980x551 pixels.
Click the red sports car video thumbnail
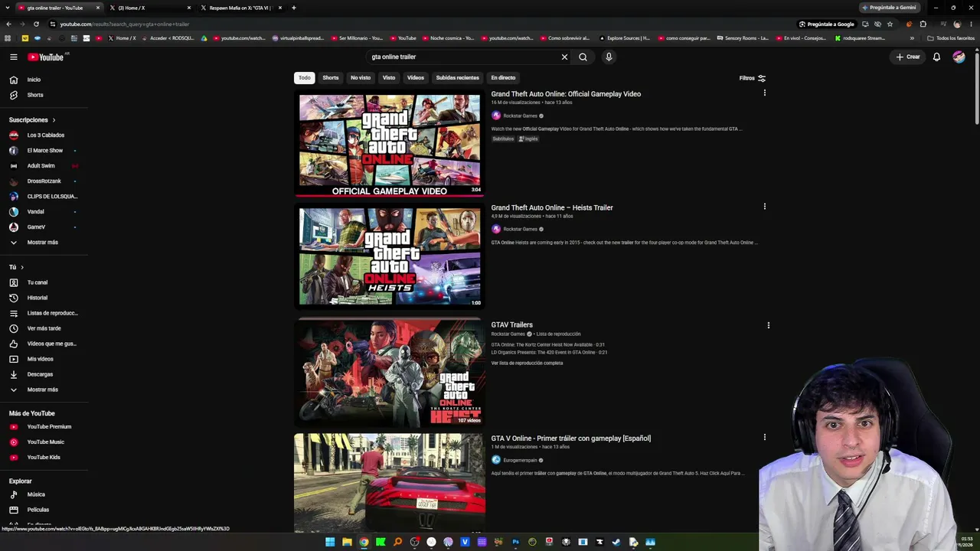pos(390,483)
